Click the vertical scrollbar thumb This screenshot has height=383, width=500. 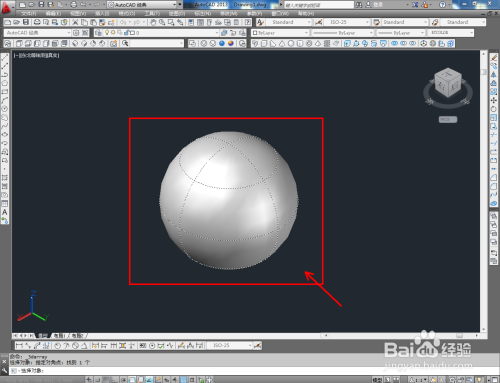coord(484,72)
